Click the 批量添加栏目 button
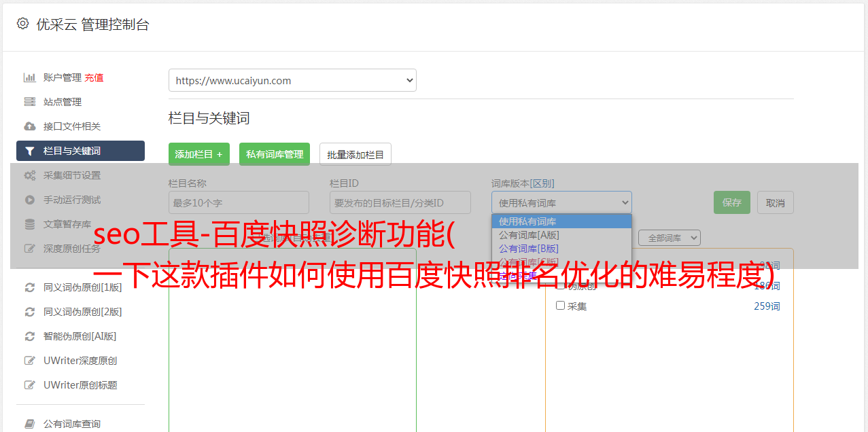 point(355,154)
